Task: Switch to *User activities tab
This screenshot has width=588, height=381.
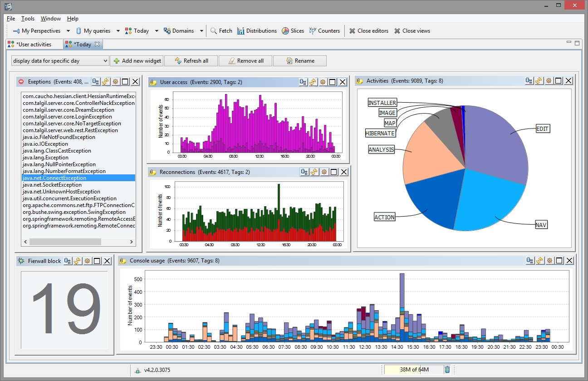Action: pyautogui.click(x=34, y=44)
